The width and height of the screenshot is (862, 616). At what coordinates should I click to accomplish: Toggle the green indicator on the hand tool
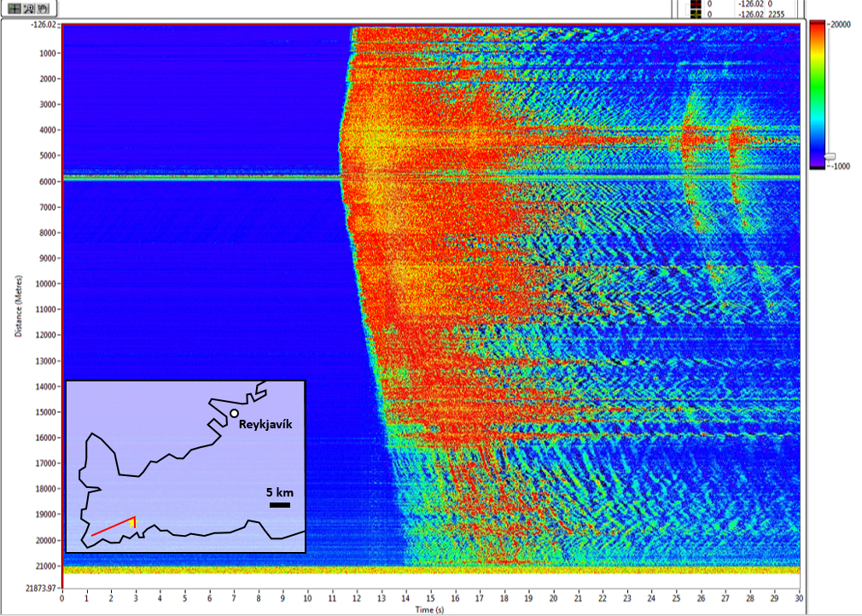point(38,5)
